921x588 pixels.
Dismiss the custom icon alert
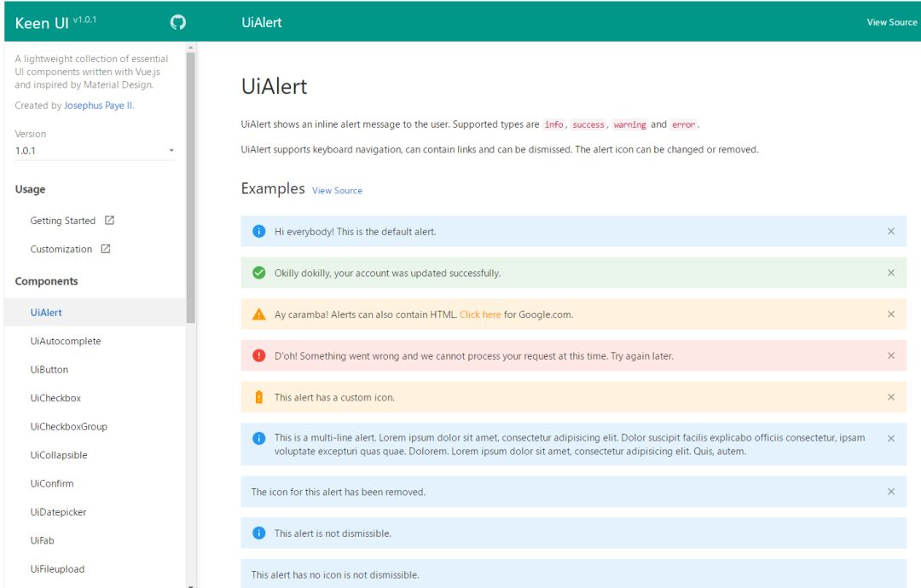(x=891, y=397)
